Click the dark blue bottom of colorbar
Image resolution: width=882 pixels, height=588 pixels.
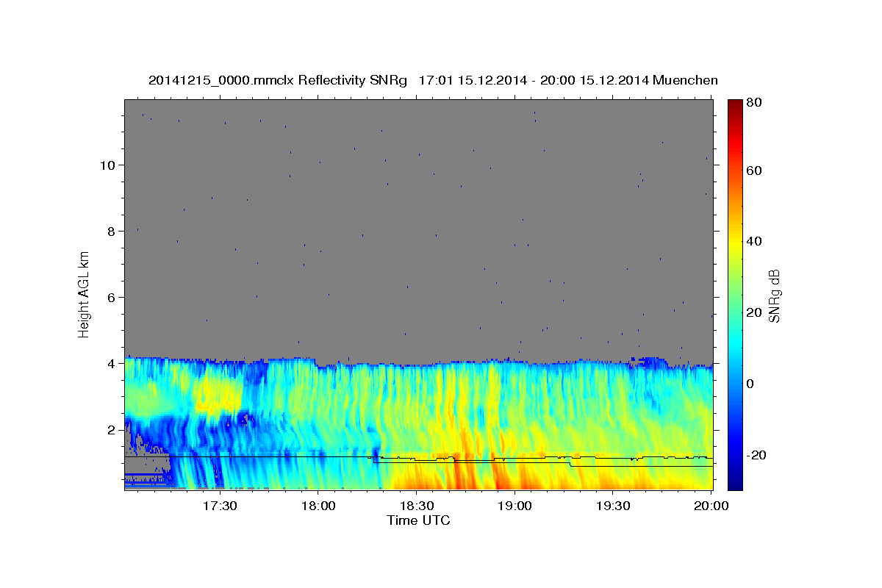(x=735, y=484)
